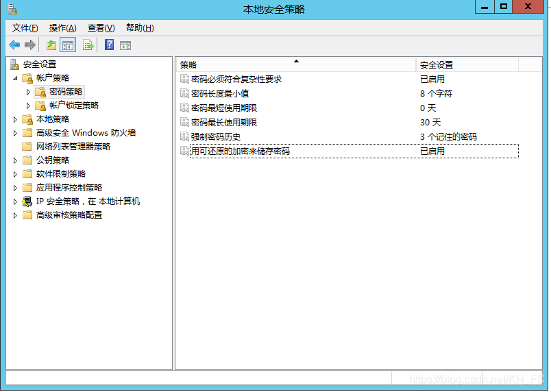The width and height of the screenshot is (551, 392).
Task: Click the 3 个记住的密码 value
Action: 448,137
